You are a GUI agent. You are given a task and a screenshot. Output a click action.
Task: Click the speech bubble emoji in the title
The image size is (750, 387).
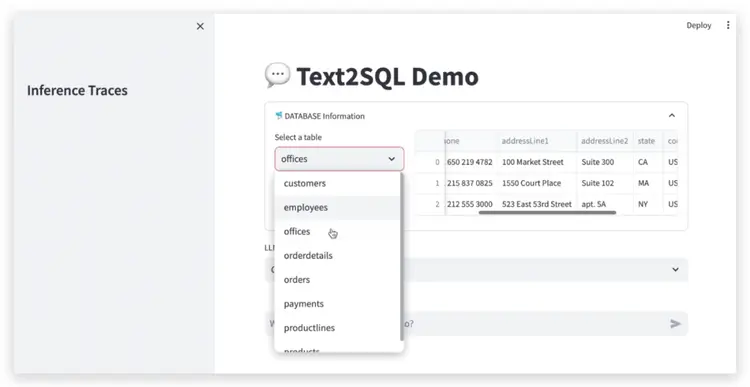(x=277, y=76)
